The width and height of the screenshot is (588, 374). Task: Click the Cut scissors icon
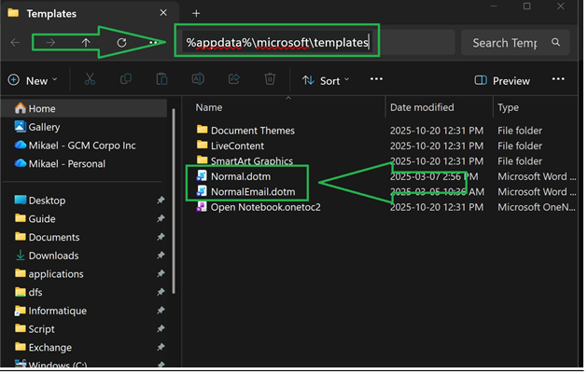pyautogui.click(x=90, y=79)
